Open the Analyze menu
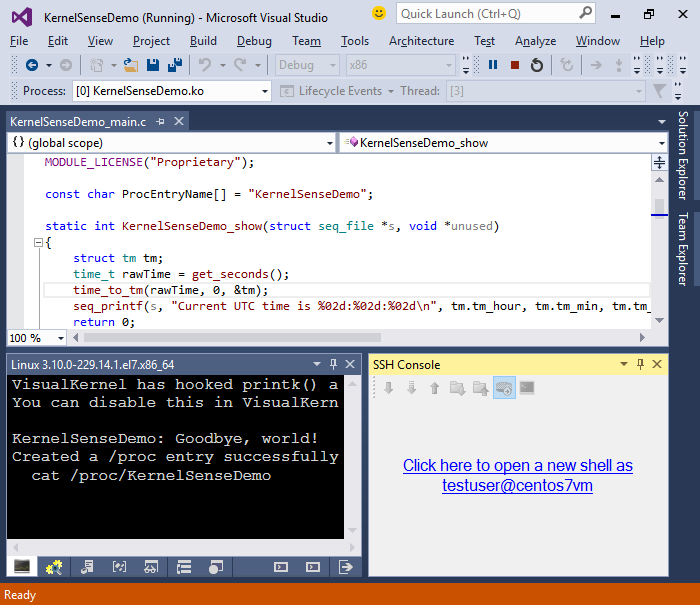Viewport: 700px width, 605px height. pos(535,41)
